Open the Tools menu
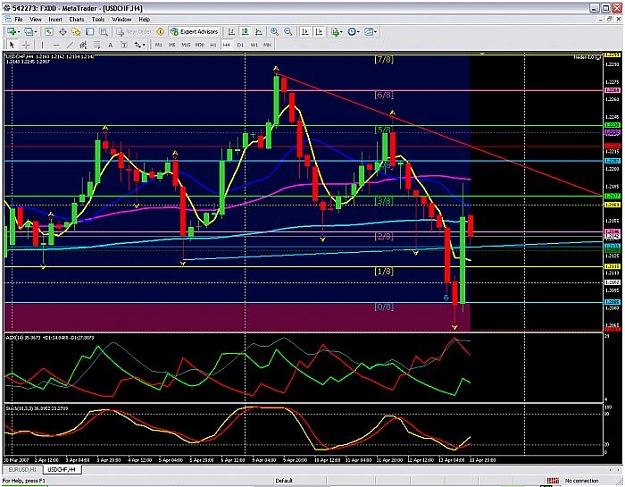The height and width of the screenshot is (487, 625). click(x=98, y=19)
